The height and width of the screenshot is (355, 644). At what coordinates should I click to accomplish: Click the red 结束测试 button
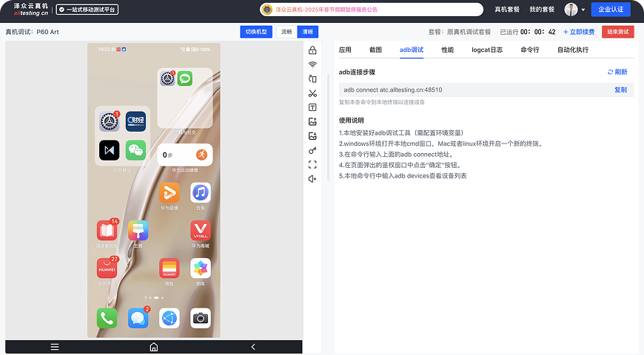[x=617, y=32]
